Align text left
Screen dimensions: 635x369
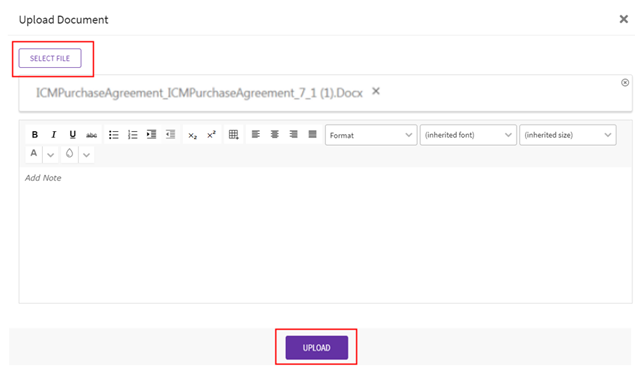pos(256,134)
